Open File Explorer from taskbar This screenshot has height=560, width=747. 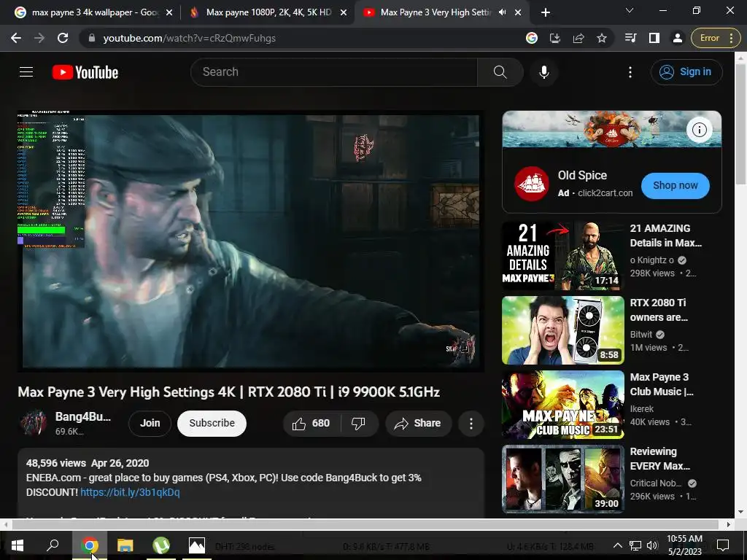(x=125, y=545)
